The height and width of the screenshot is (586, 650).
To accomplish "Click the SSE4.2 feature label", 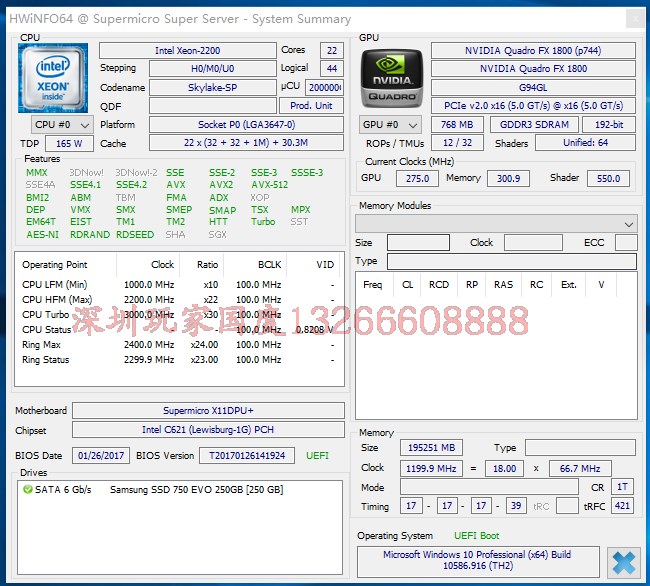I will coord(131,185).
